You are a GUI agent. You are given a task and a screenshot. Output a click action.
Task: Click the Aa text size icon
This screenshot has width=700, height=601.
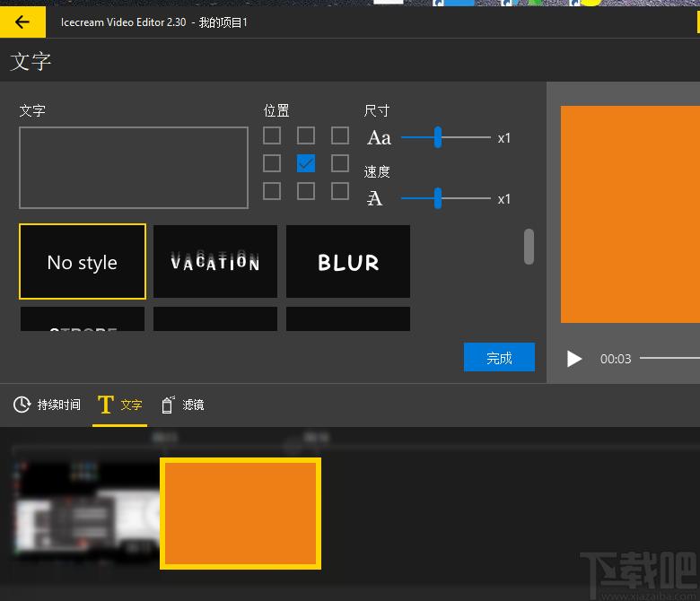pos(379,137)
